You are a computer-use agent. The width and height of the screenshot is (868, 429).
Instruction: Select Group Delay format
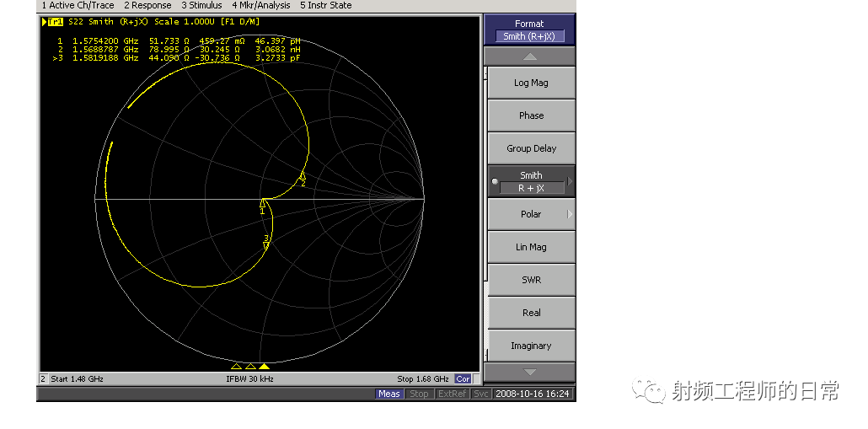point(531,148)
